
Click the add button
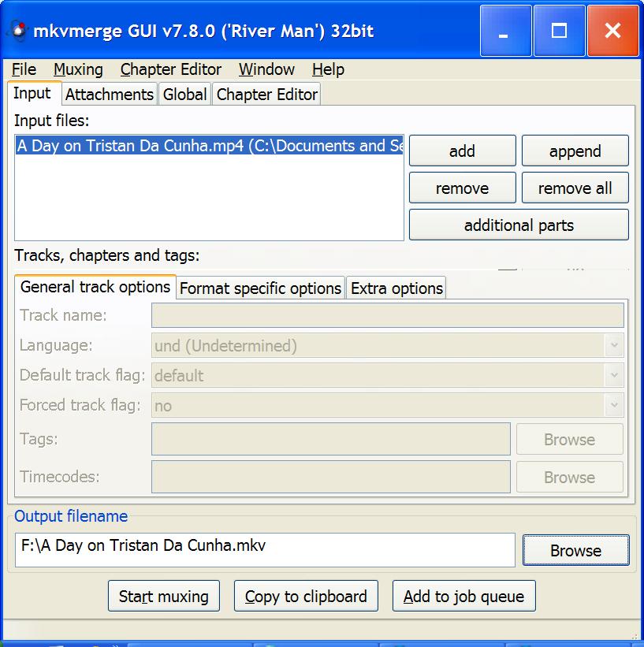point(463,151)
